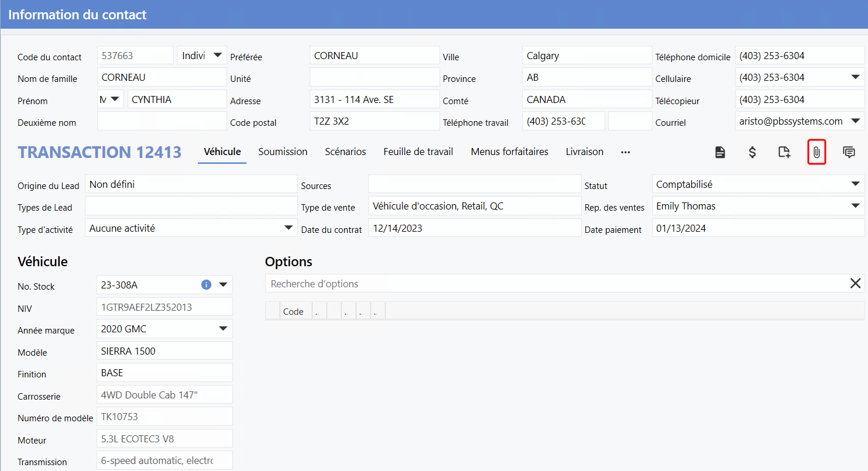
Task: Click the document icon in transaction toolbar
Action: (720, 152)
